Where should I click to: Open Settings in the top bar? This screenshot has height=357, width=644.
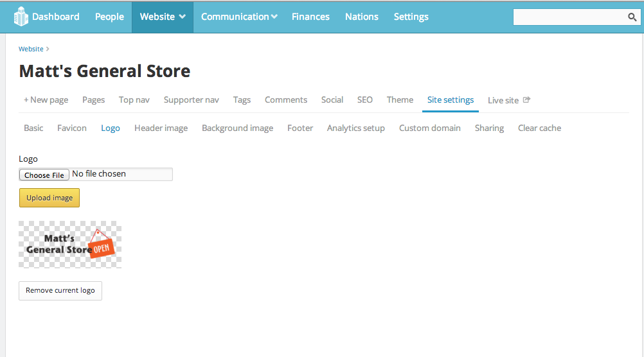[411, 17]
